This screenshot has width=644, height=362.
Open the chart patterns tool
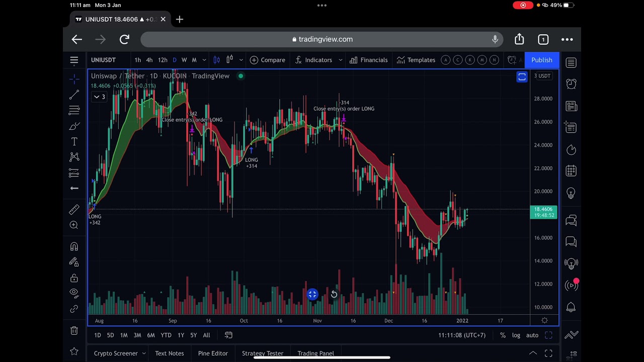tap(74, 157)
